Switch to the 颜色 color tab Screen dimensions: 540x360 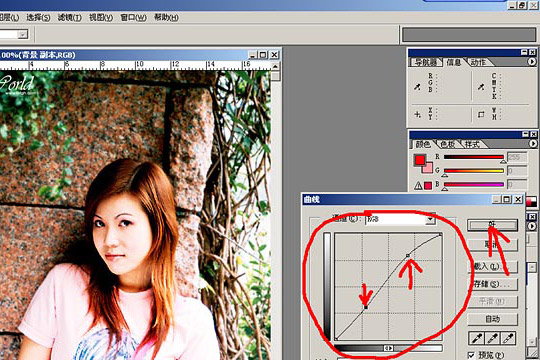coord(423,144)
